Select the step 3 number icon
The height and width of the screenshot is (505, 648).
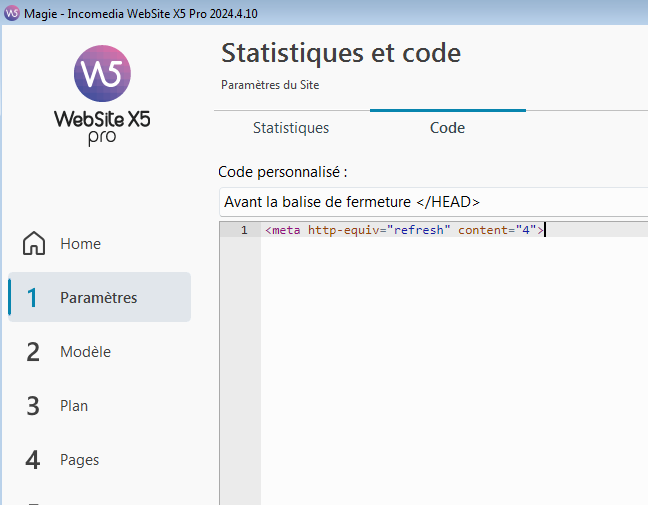point(33,406)
